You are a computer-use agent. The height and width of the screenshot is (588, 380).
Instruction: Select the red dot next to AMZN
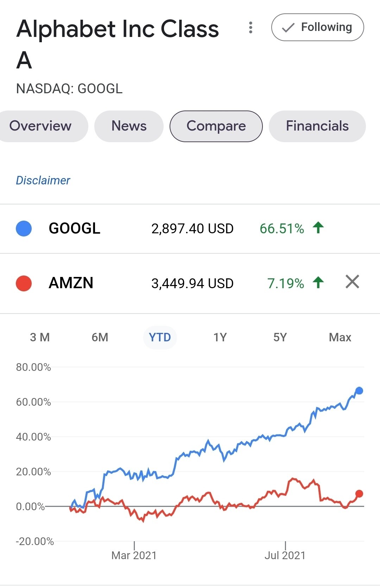click(23, 283)
